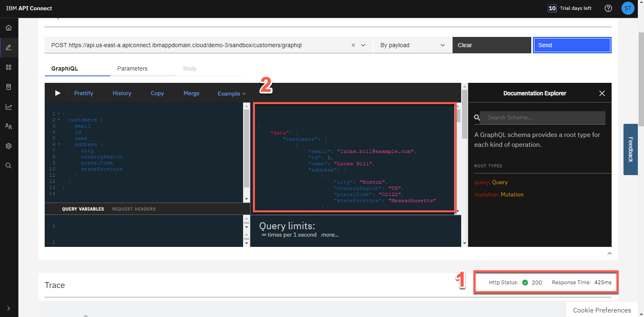The width and height of the screenshot is (644, 317).
Task: Open the Settings gear in sidebar
Action: (x=9, y=146)
